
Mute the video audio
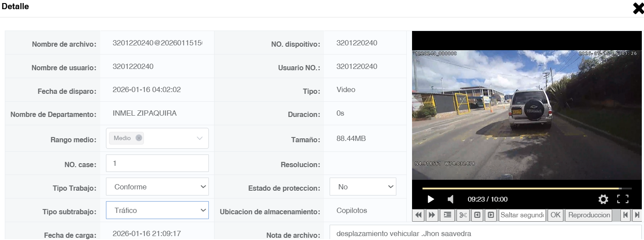(x=450, y=199)
